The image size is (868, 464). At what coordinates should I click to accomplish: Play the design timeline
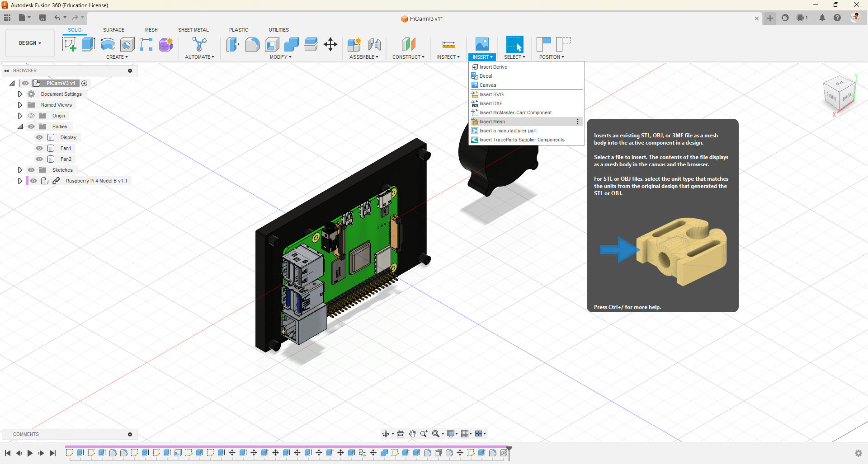tap(30, 453)
